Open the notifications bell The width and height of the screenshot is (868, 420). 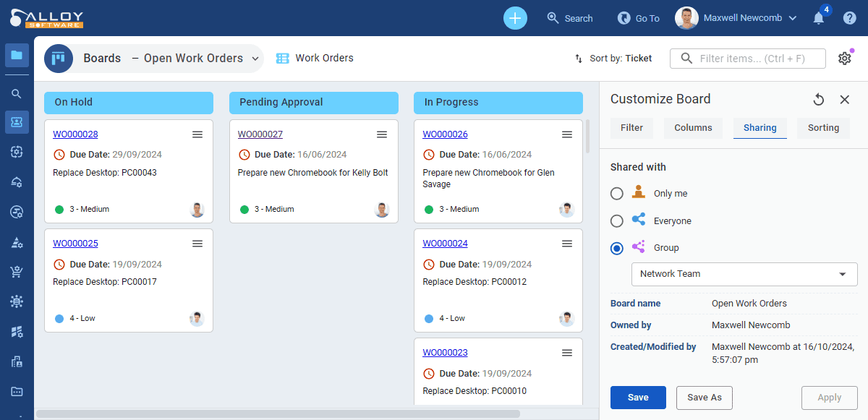[819, 18]
